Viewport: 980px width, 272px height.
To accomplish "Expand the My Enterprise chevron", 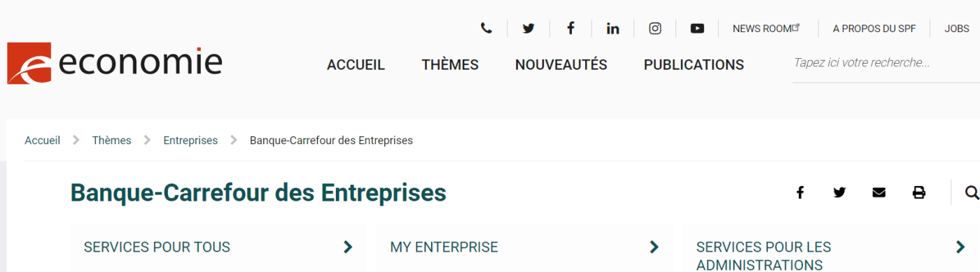I will coord(654,247).
